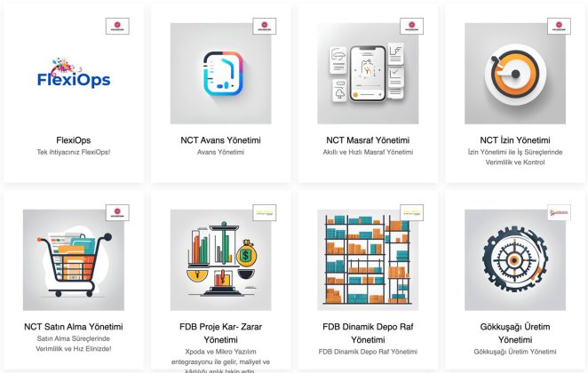Screen dimensions: 588x373
Task: Open the NCT Masraf Yönetimi title
Action: pos(368,140)
